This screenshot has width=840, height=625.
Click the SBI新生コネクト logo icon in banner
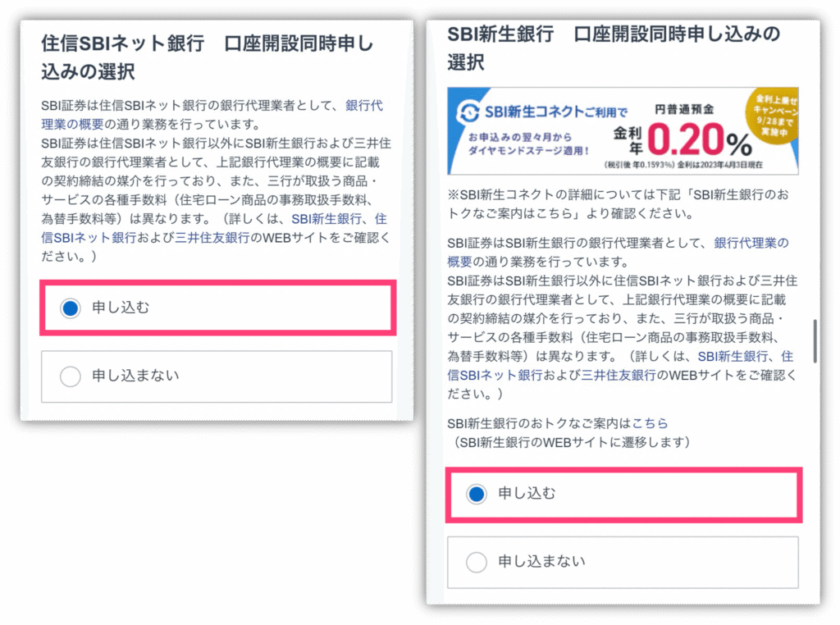pos(468,112)
